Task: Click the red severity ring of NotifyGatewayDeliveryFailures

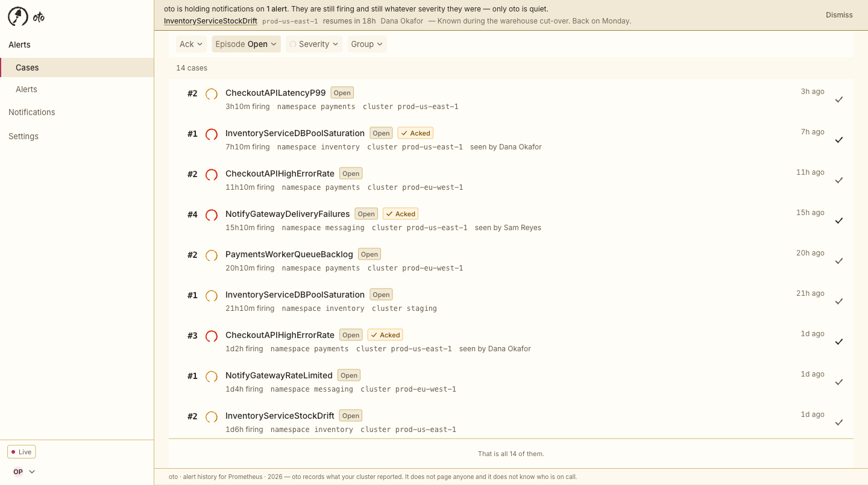Action: [x=212, y=215]
